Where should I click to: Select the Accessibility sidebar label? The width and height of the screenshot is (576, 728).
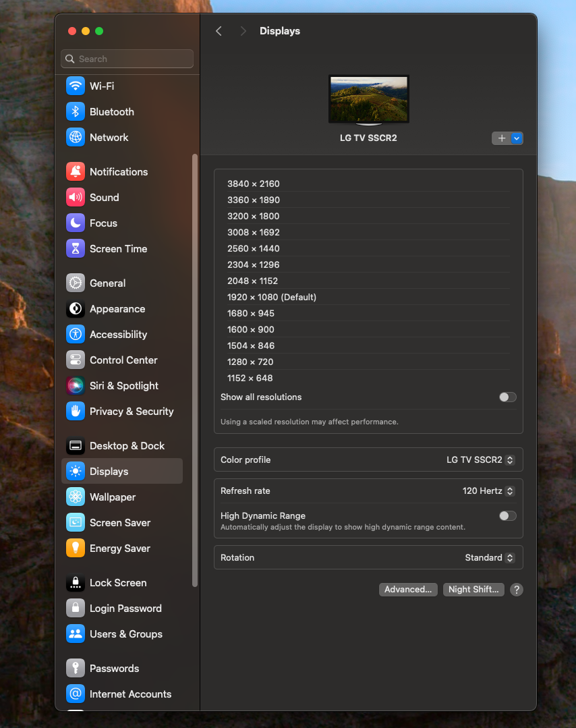point(118,335)
